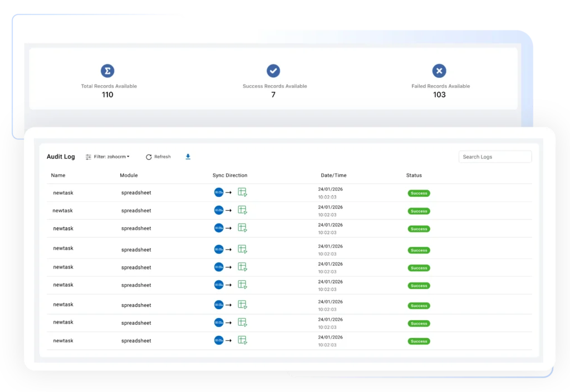This screenshot has height=392, width=570.
Task: Click the green spreadsheet icon in last row
Action: (242, 340)
